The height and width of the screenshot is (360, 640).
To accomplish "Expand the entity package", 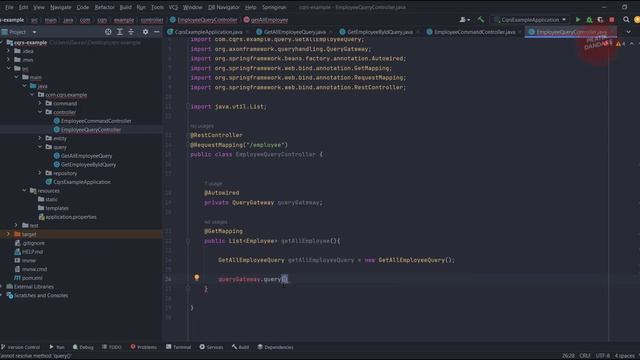I will click(x=40, y=138).
